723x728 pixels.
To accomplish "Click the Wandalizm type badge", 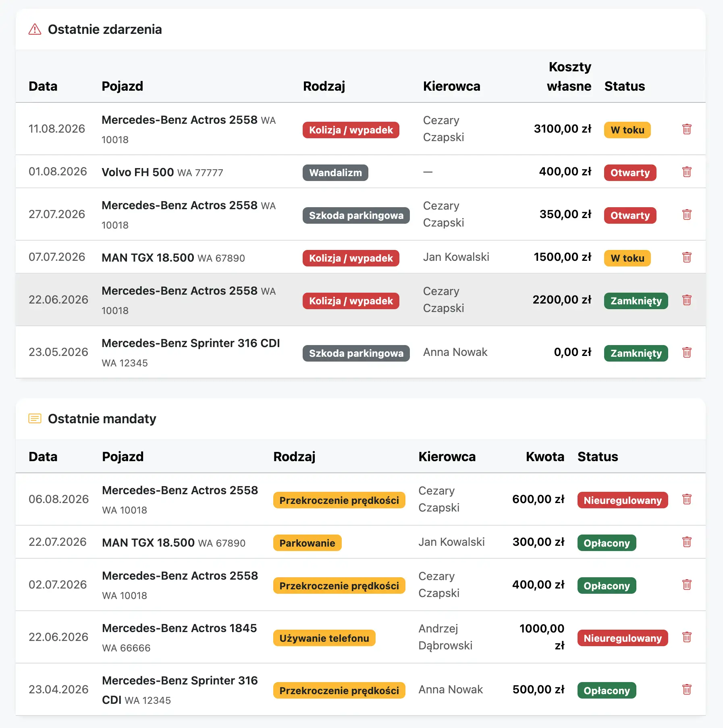I will 335,173.
